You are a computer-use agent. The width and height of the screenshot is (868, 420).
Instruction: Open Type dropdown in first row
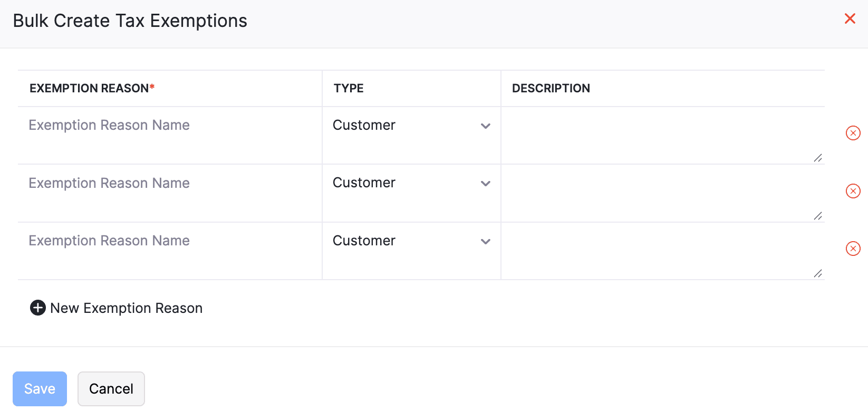coord(411,126)
